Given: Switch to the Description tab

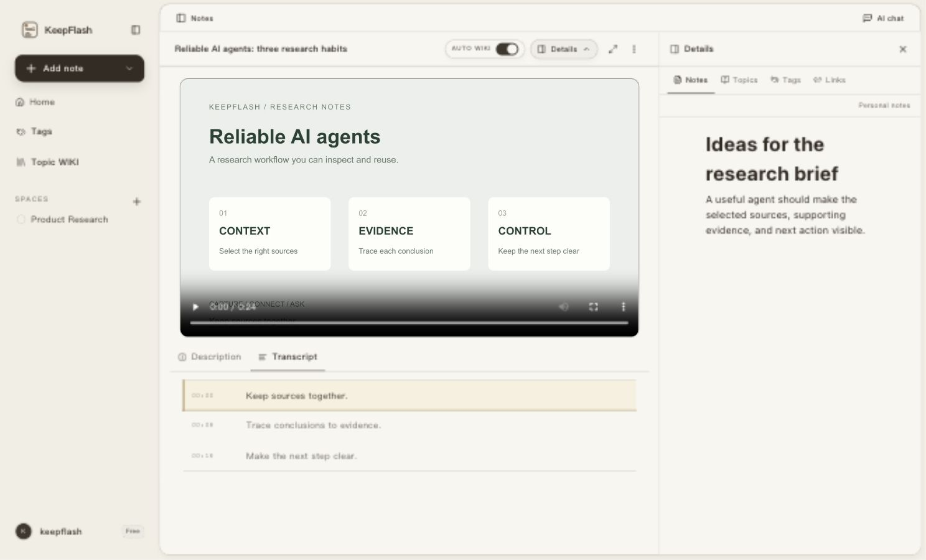Looking at the screenshot, I should pos(209,357).
